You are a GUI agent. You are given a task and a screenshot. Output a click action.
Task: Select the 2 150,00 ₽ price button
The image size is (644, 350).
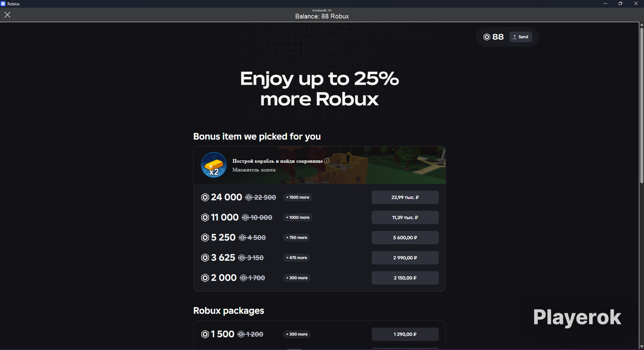405,278
